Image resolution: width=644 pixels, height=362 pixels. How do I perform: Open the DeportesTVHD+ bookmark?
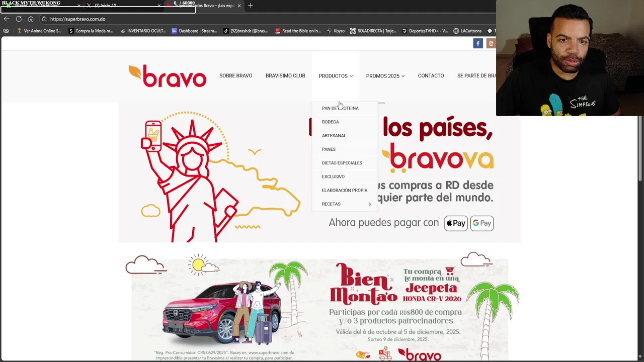(425, 31)
